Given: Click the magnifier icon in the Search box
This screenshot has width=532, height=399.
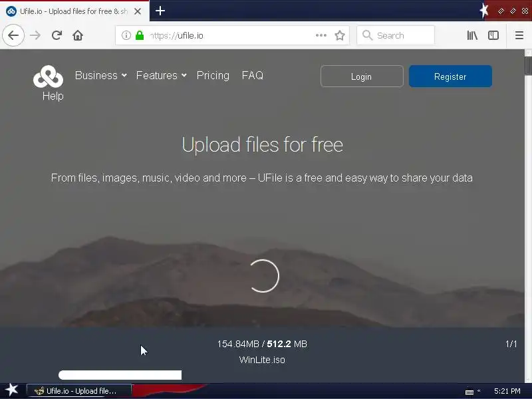Looking at the screenshot, I should 367,35.
